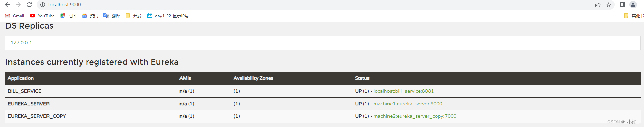Open the localhost:bill_service:8081 instance link

pyautogui.click(x=403, y=91)
